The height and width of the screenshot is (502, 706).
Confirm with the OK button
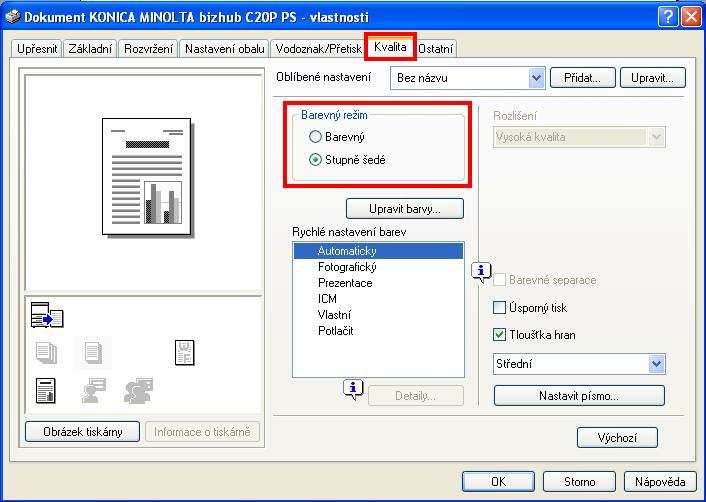pyautogui.click(x=498, y=481)
